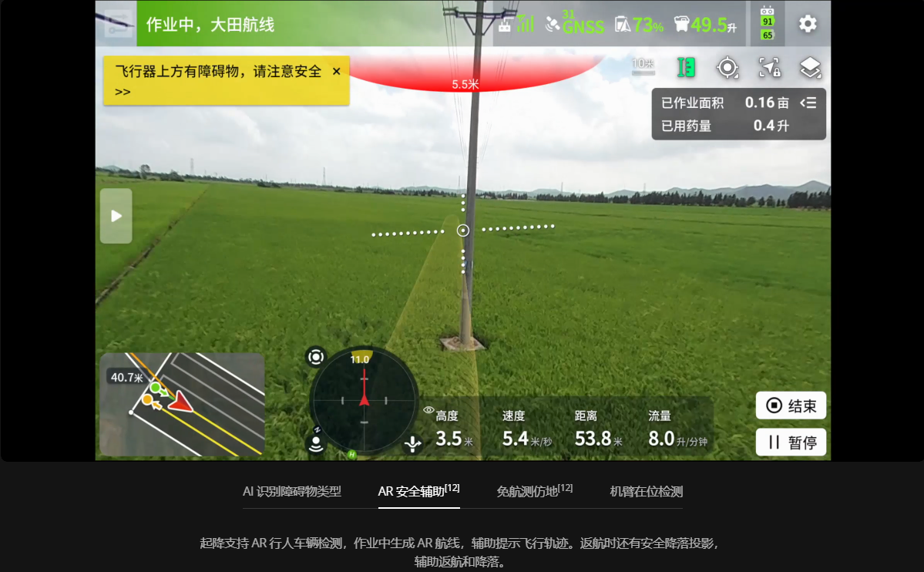
Task: Toggle the locked focus-tracking frame icon
Action: tap(769, 68)
